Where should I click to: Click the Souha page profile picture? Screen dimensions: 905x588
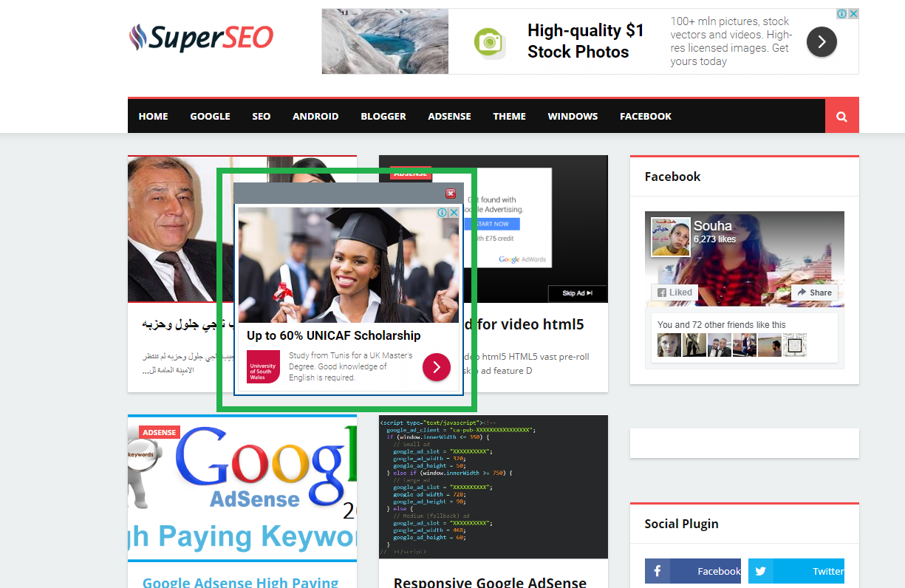click(670, 236)
